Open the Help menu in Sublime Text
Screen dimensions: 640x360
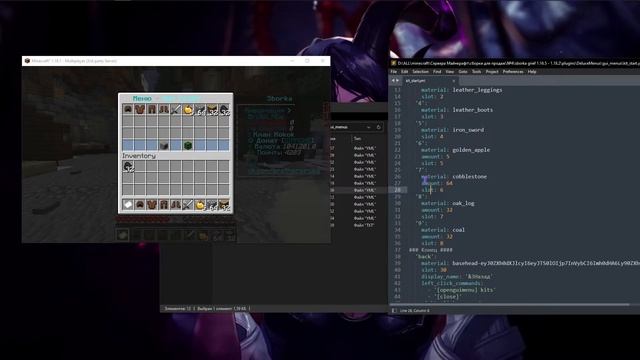click(531, 72)
